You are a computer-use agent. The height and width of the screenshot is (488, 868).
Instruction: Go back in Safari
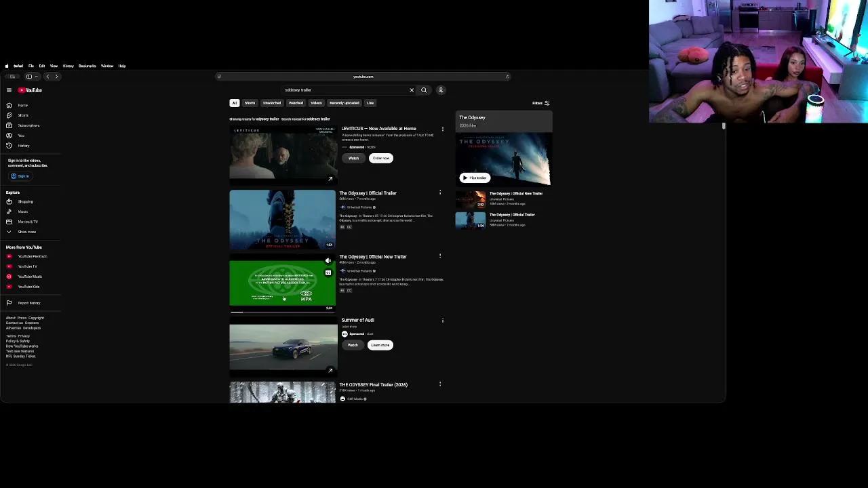click(x=47, y=77)
